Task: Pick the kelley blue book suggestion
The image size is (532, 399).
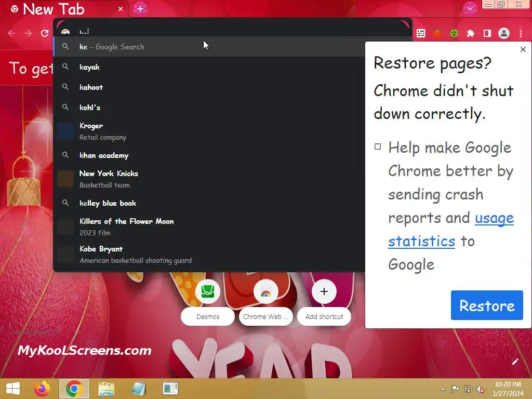Action: (209, 203)
